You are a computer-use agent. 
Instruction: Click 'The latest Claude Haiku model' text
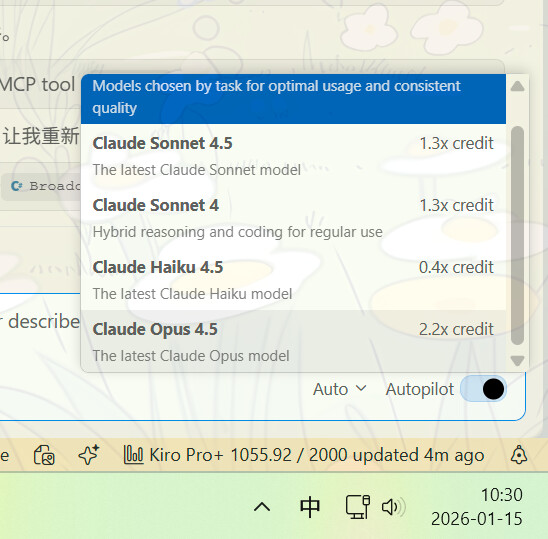pyautogui.click(x=193, y=294)
